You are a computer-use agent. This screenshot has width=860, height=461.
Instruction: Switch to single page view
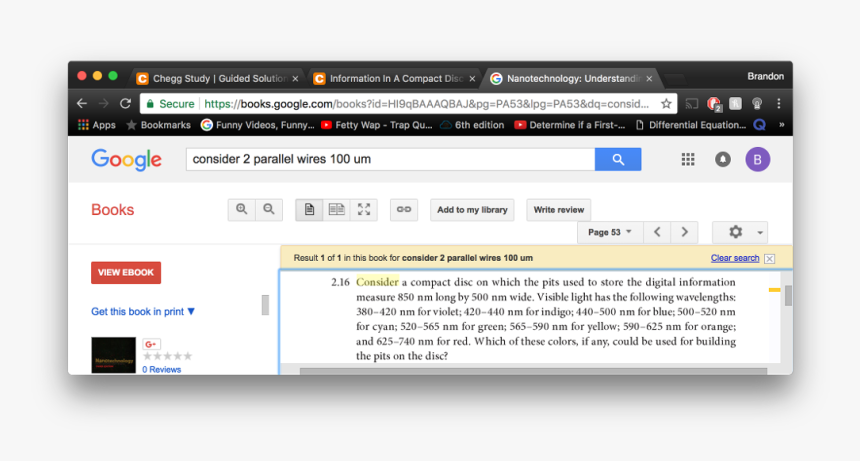309,209
